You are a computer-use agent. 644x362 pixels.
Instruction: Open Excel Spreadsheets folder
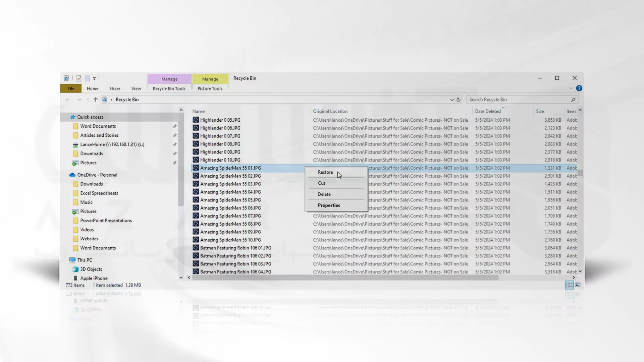[99, 193]
